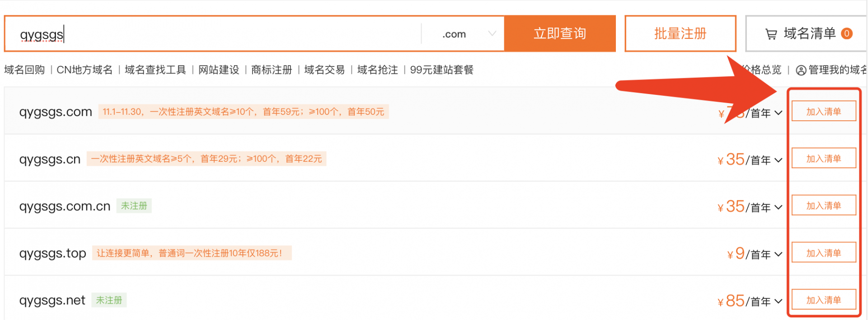Add qygsgs.com to the list

coord(824,111)
